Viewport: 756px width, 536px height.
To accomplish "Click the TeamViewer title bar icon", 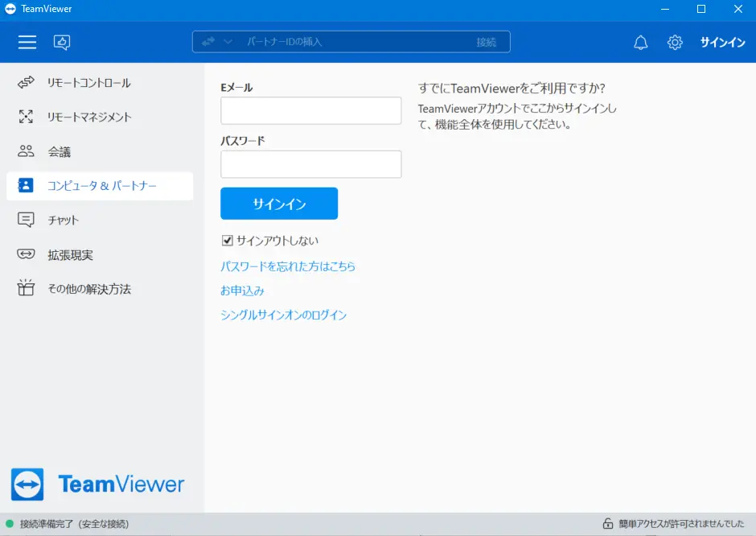I will (x=10, y=9).
